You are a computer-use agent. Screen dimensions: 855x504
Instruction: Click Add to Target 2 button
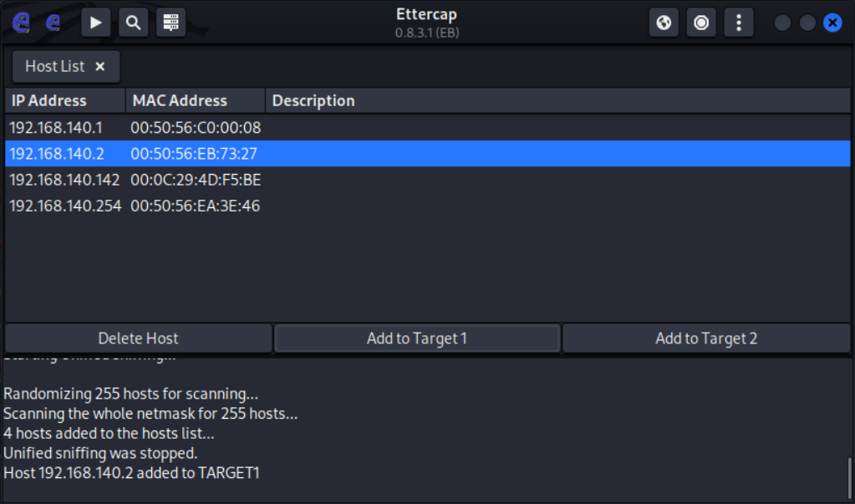tap(706, 339)
